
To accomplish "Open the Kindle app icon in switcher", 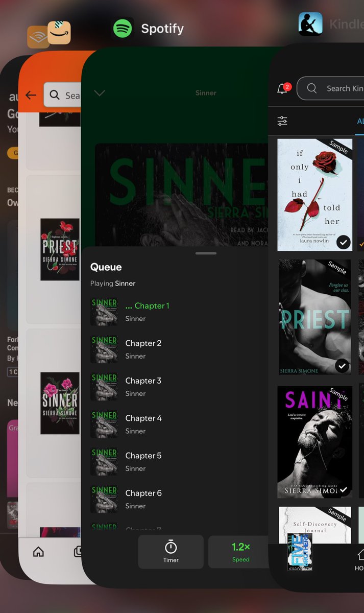I will tap(310, 24).
